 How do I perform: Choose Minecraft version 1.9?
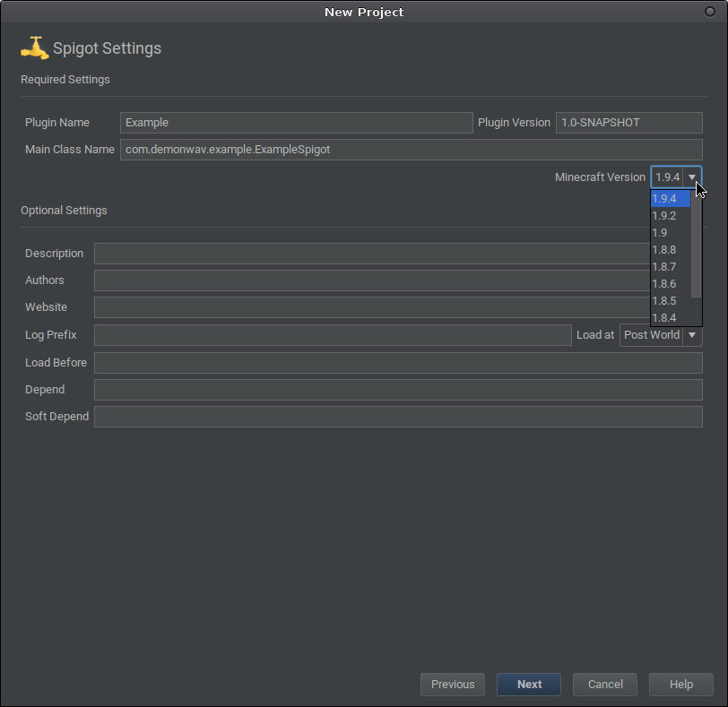click(x=670, y=233)
